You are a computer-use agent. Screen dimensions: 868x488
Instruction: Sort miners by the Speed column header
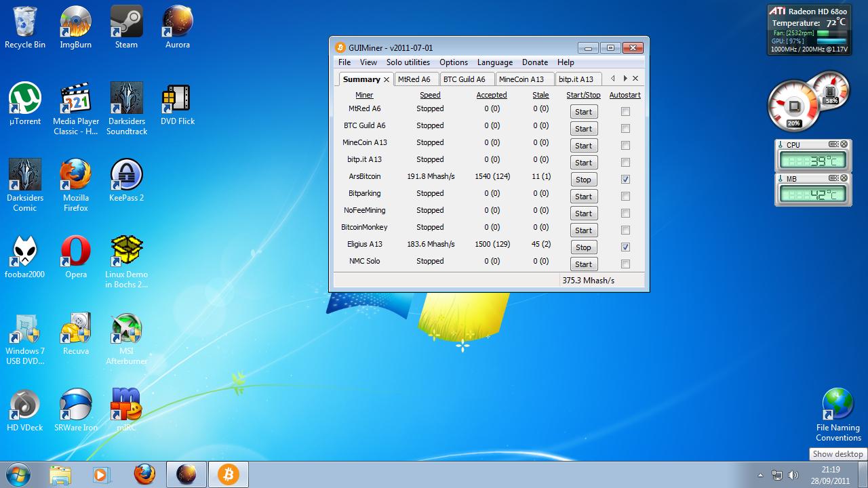point(430,95)
